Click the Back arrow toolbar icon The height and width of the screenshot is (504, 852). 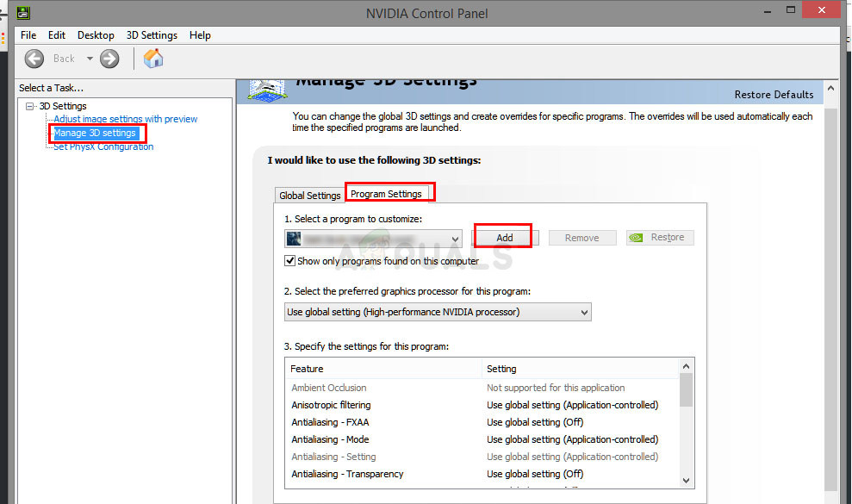(34, 59)
